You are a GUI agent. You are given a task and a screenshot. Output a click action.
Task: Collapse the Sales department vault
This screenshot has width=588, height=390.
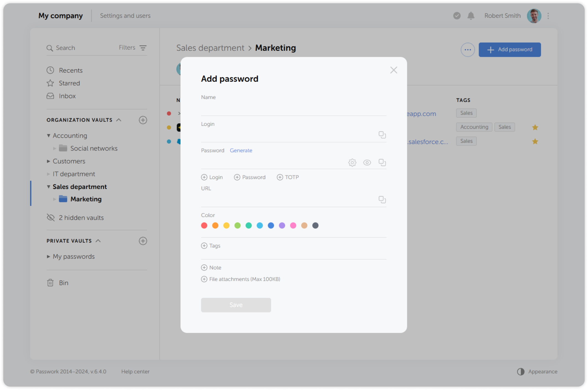[48, 187]
